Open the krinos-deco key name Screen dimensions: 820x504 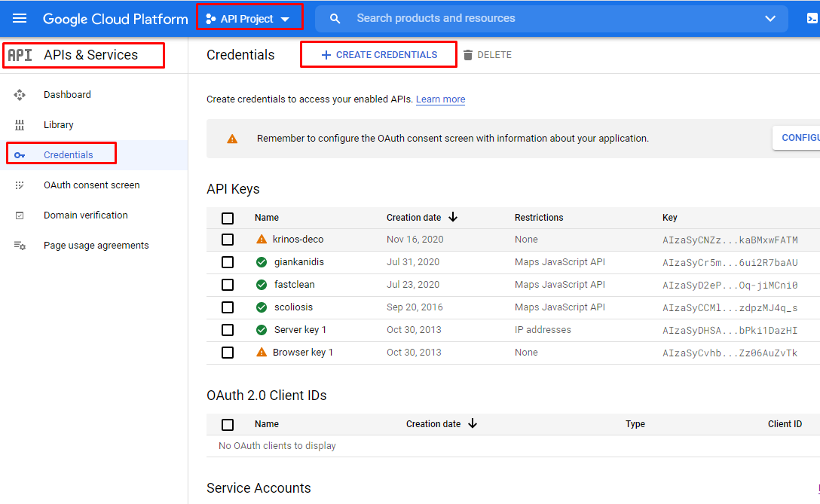(x=298, y=240)
